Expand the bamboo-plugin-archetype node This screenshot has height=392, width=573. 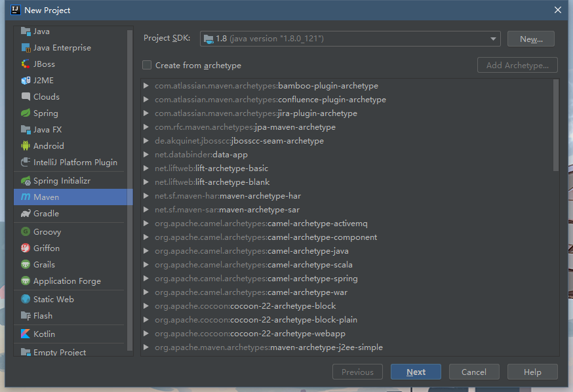(146, 86)
